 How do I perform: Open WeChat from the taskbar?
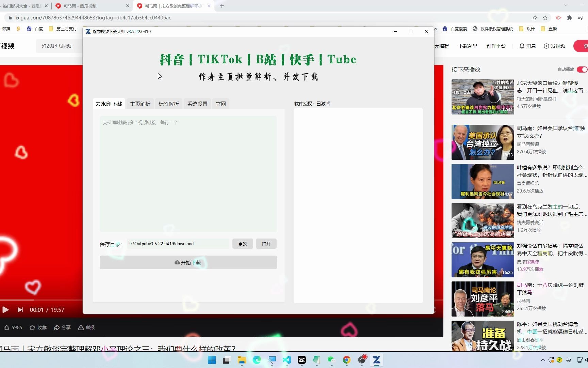(331, 360)
